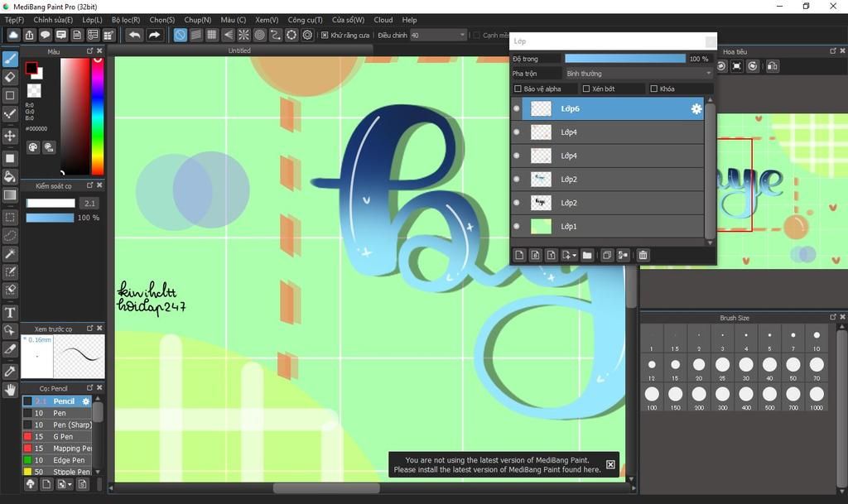
Task: Click the fit-to-window icon in the Hoa tiêu panel
Action: point(736,66)
